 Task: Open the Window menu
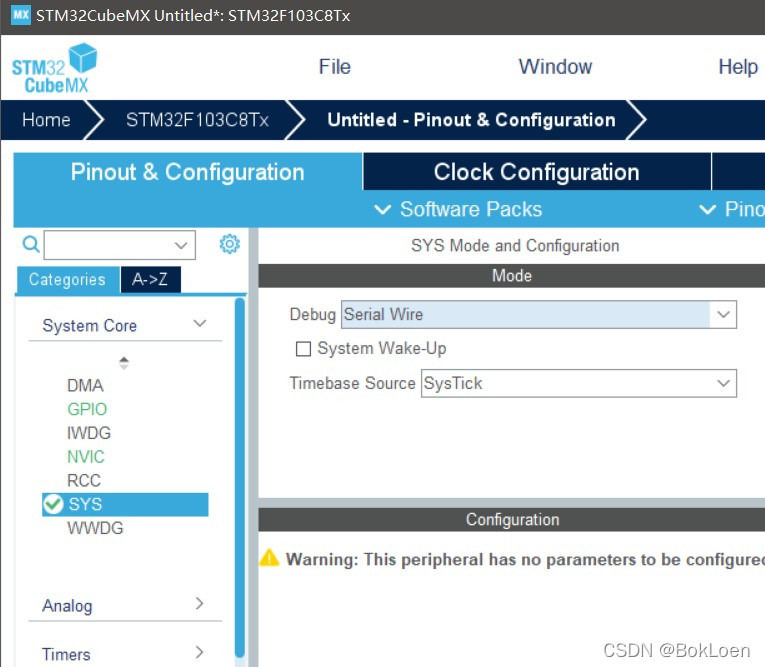[x=555, y=67]
